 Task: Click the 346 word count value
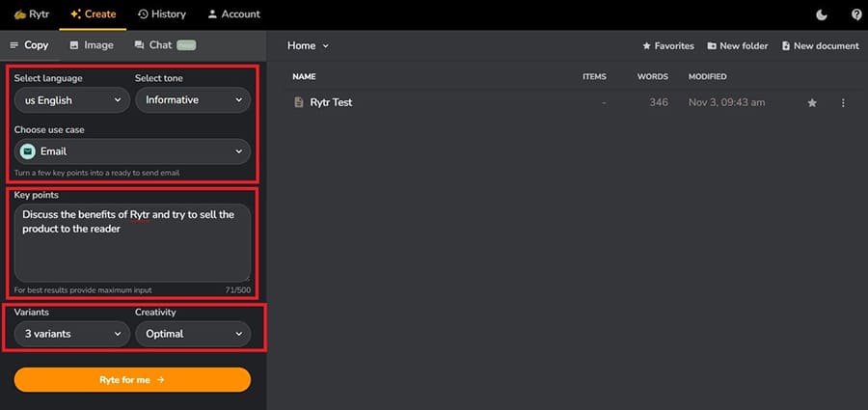click(x=659, y=102)
